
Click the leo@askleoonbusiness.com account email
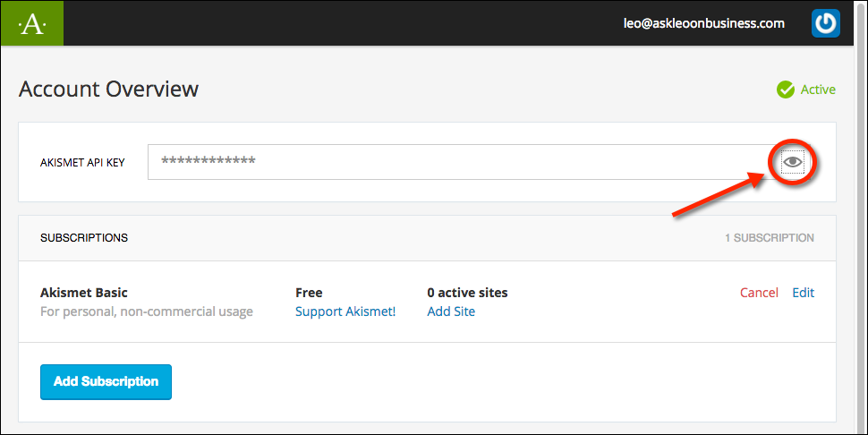(704, 23)
